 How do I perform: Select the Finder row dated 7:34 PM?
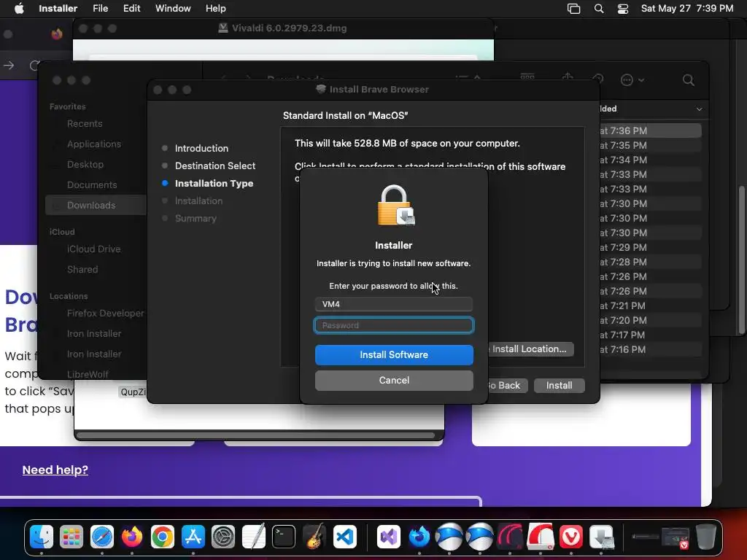[650, 160]
